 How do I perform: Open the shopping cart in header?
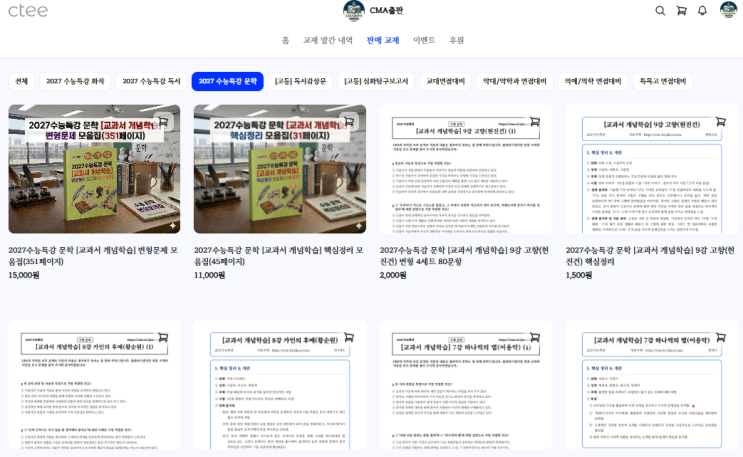click(x=681, y=10)
